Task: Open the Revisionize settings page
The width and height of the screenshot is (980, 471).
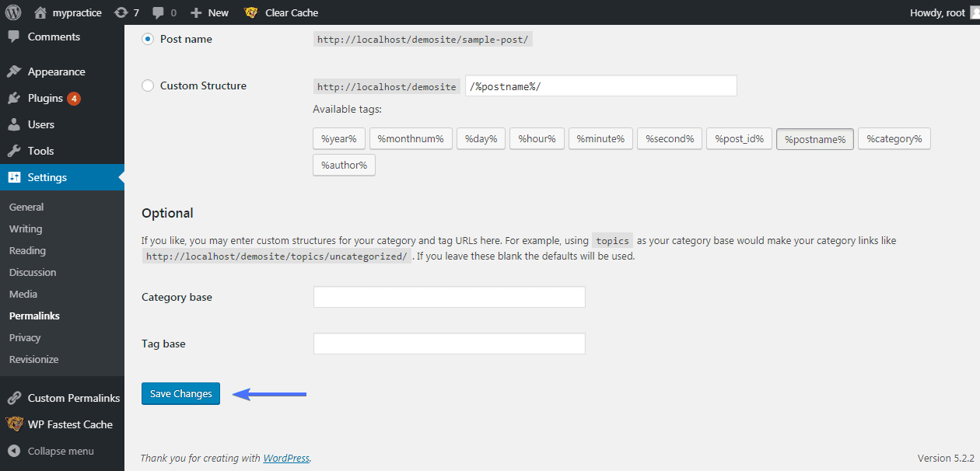Action: pos(33,360)
